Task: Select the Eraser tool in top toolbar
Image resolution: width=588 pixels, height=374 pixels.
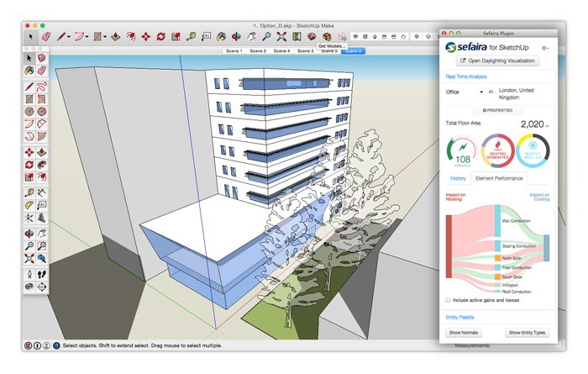Action: coord(47,37)
